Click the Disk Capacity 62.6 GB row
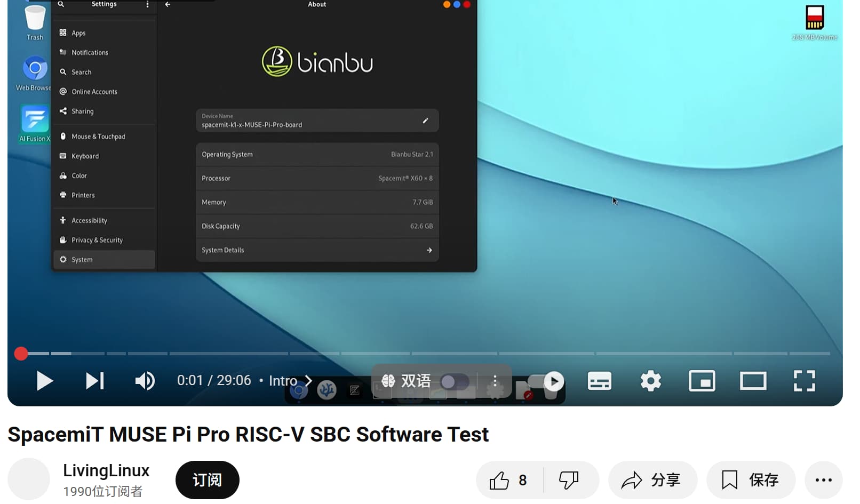Image resolution: width=860 pixels, height=504 pixels. 317,226
